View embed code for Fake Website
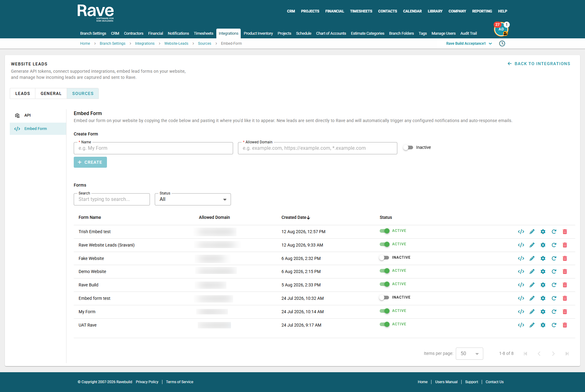 (521, 258)
